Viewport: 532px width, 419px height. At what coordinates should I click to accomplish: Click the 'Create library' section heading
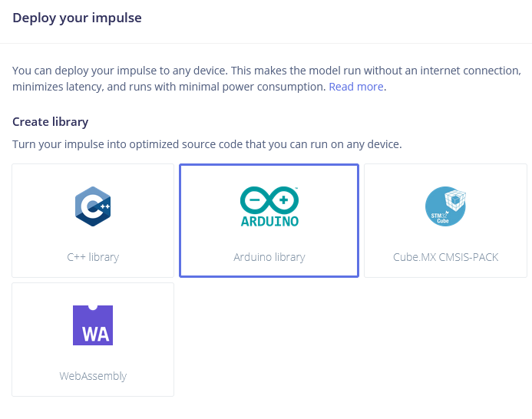click(50, 122)
